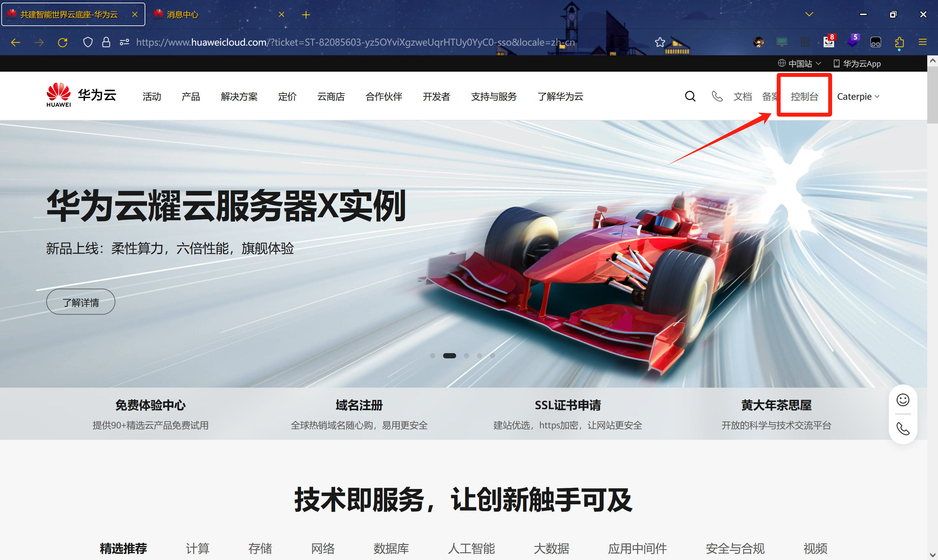
Task: Open SSL证书申请 card
Action: [568, 414]
